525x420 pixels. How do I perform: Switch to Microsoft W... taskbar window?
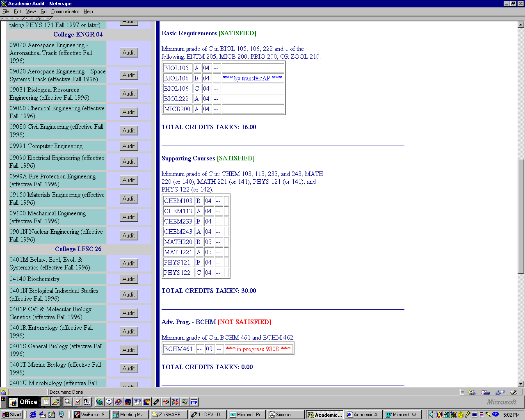402,415
